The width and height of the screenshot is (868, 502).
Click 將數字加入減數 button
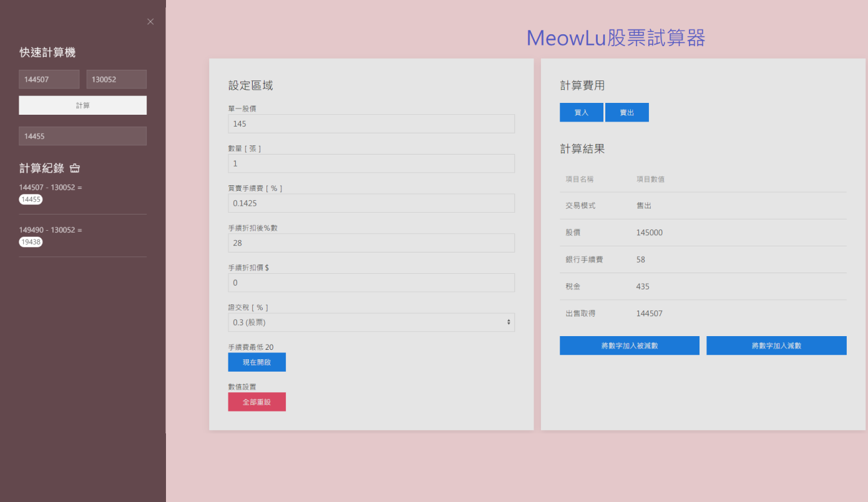pyautogui.click(x=776, y=345)
